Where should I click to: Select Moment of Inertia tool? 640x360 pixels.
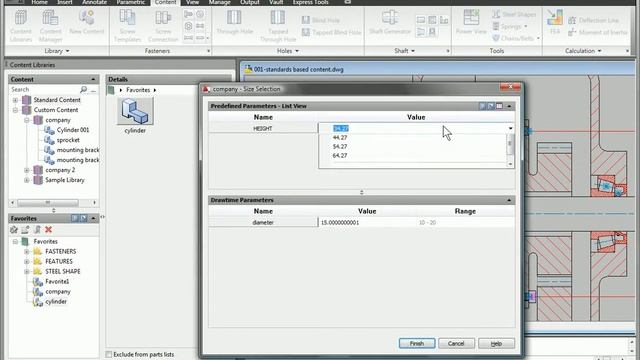tap(598, 32)
